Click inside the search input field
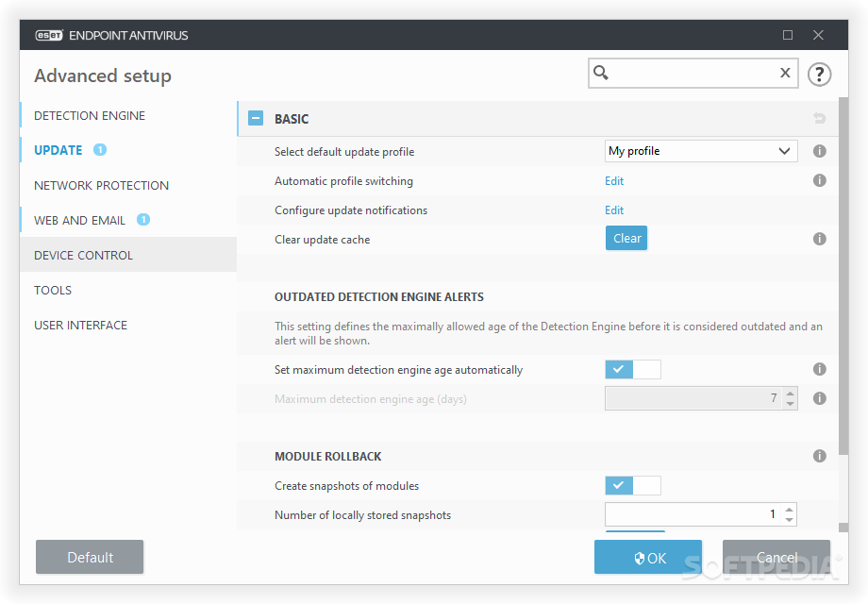 (x=693, y=73)
